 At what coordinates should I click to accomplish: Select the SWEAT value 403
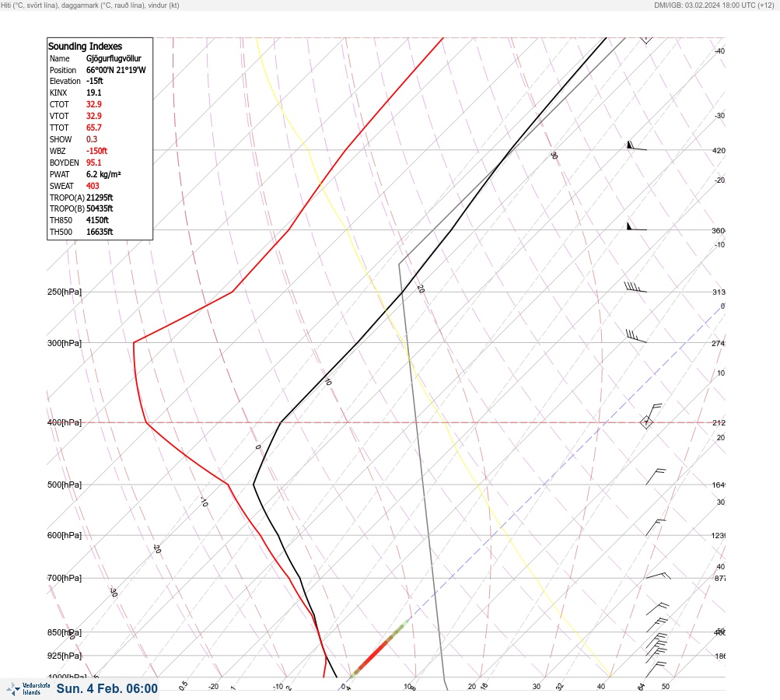pos(93,186)
